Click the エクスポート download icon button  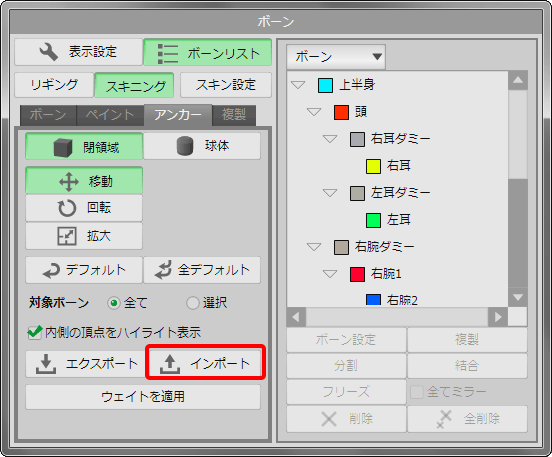(85, 364)
